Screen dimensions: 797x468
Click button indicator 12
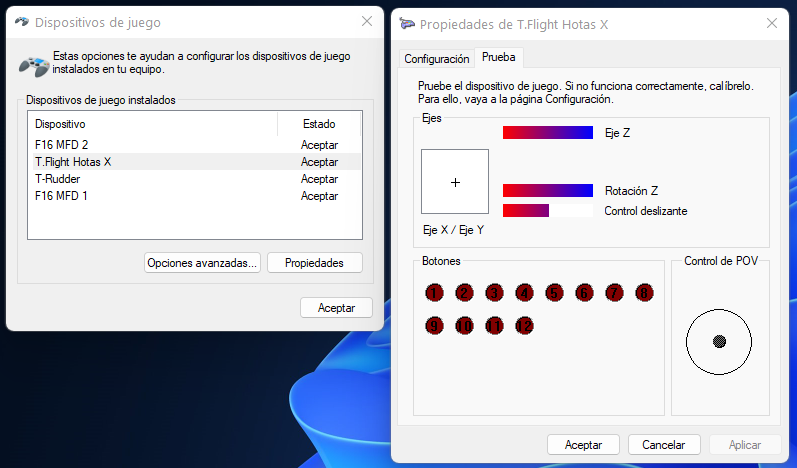524,326
